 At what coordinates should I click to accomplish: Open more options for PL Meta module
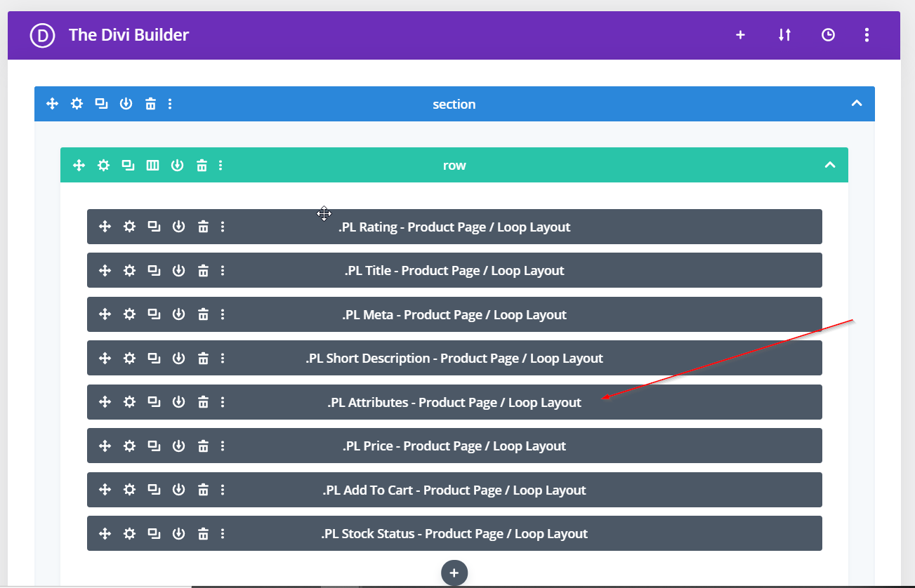223,314
